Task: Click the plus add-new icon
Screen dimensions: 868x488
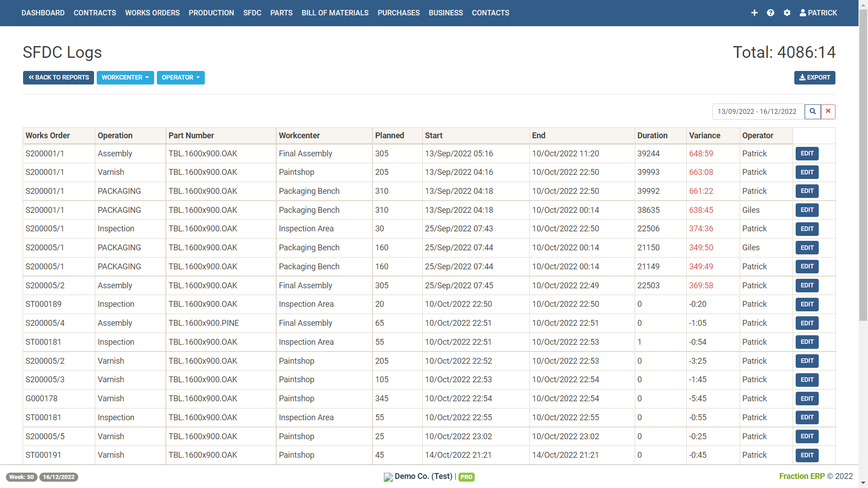Action: point(754,13)
